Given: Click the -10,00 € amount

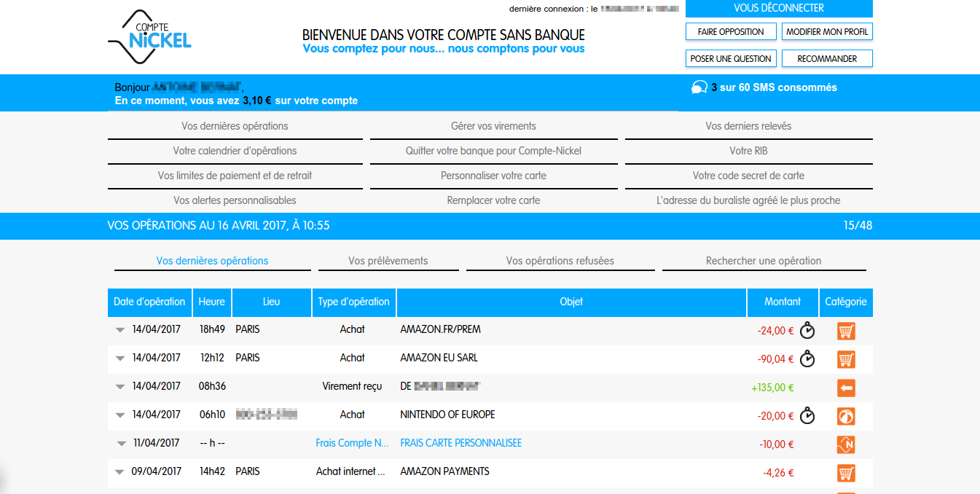Looking at the screenshot, I should pyautogui.click(x=776, y=444).
